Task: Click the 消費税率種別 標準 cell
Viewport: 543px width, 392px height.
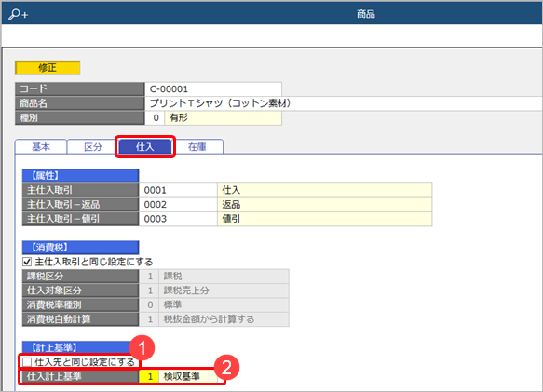Action: 224,304
